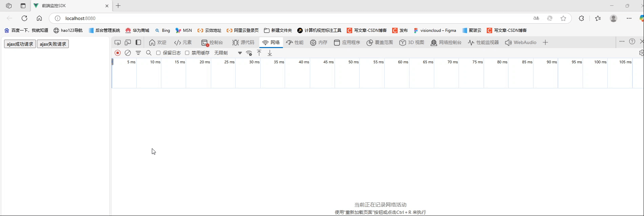Click the inspect element picker icon
Screen dimensions: 644x216
pos(118,42)
